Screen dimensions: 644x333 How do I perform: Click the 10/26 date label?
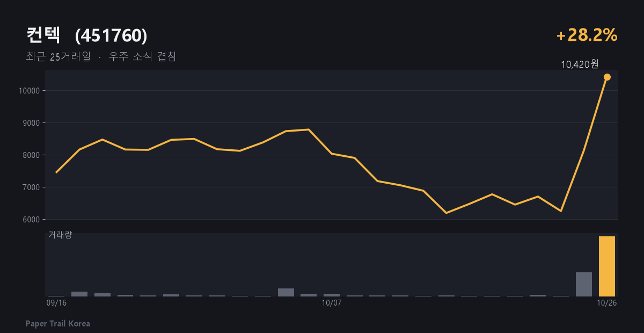(x=607, y=303)
